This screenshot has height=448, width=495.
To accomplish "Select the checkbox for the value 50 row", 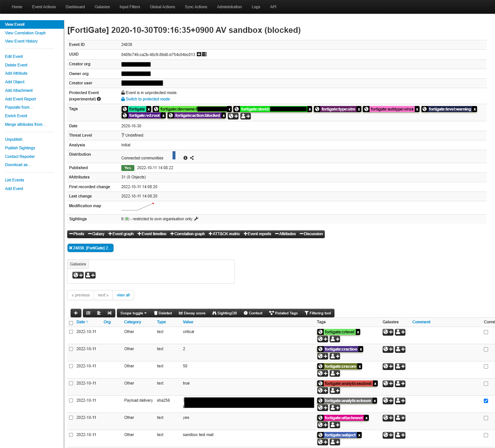I will 71,366.
